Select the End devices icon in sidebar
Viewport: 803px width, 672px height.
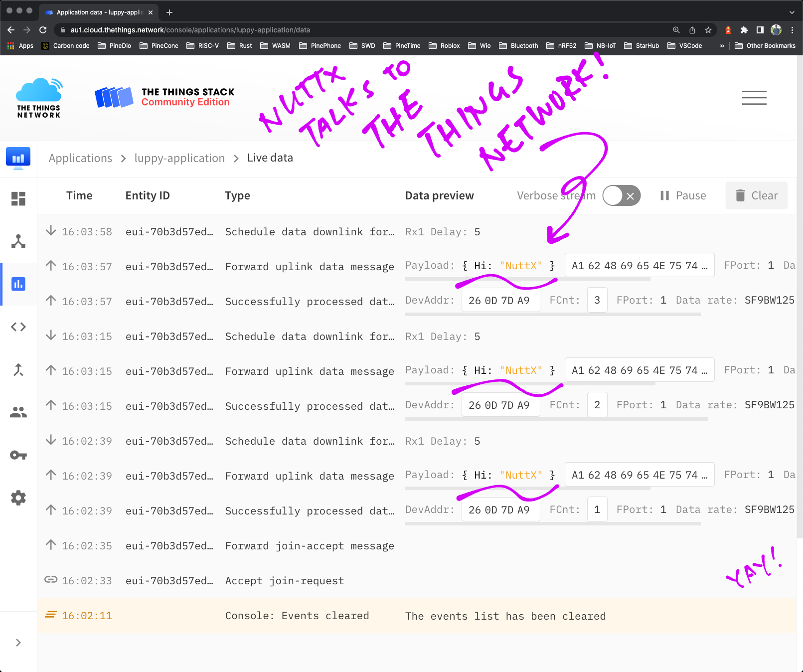coord(18,241)
